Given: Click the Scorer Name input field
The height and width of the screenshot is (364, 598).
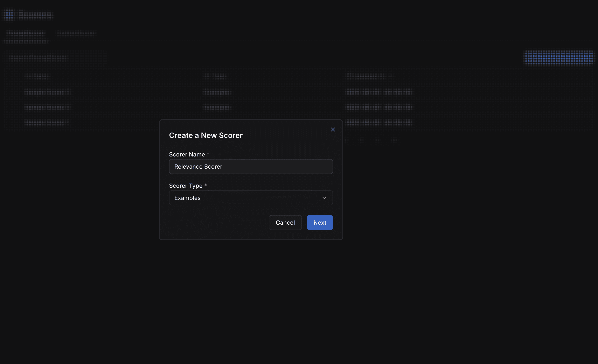Looking at the screenshot, I should 251,167.
